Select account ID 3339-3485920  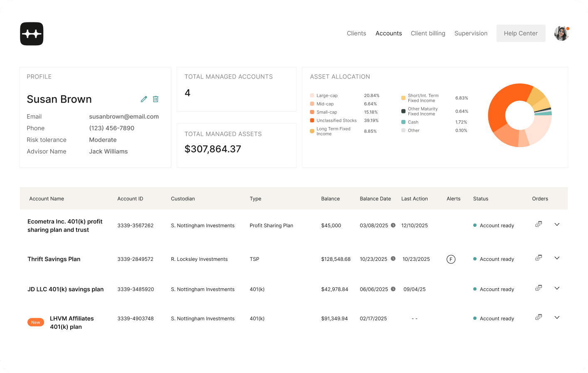(x=136, y=290)
